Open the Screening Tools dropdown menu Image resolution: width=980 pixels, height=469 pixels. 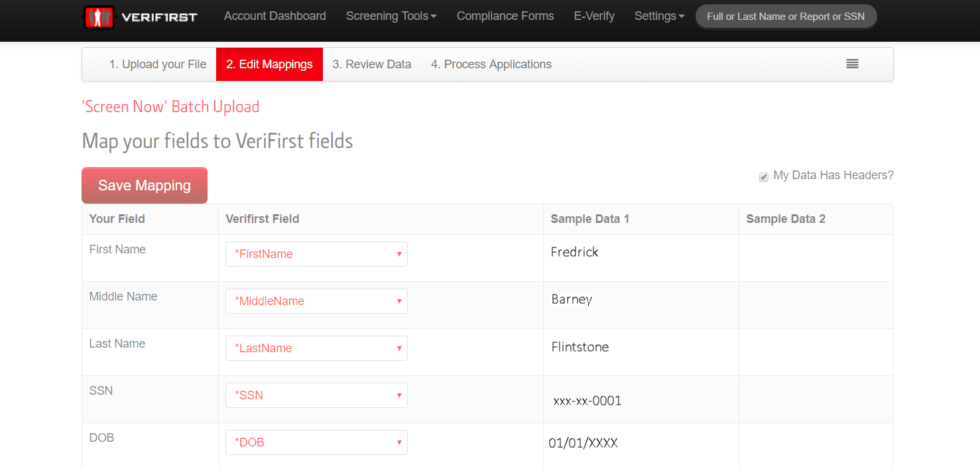pos(390,15)
